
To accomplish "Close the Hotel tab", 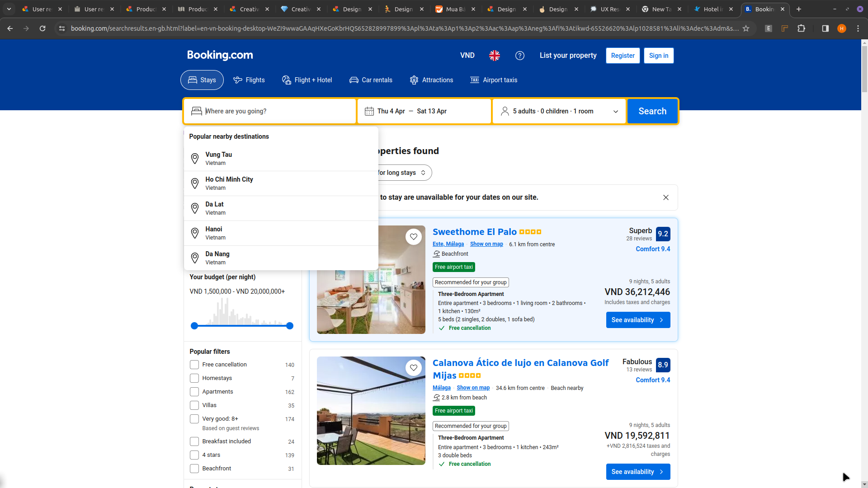I will [x=731, y=9].
